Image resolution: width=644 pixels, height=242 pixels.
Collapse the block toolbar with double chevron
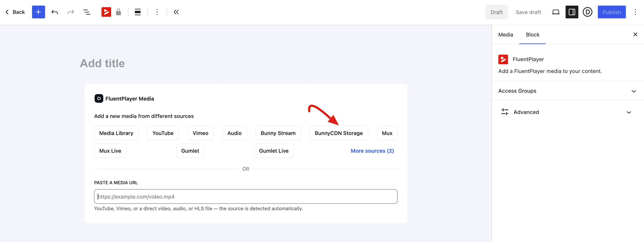pos(176,12)
